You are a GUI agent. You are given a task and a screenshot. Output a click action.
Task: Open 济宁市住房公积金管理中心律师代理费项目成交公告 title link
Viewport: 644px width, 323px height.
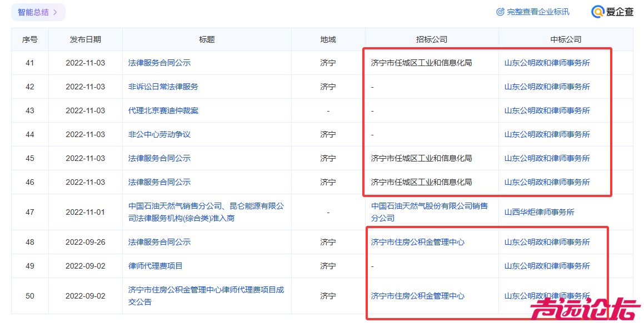(x=206, y=296)
